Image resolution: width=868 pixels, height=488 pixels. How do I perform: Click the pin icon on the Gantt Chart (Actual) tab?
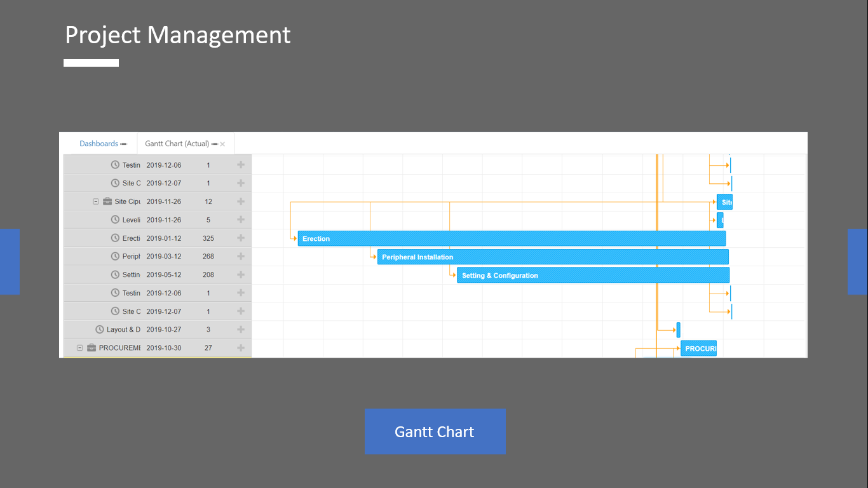(x=215, y=144)
